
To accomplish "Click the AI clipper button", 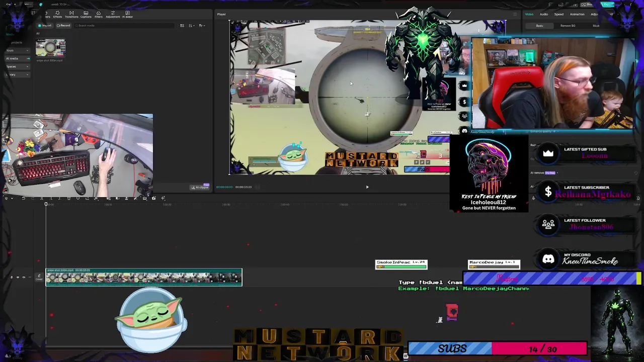I will tap(200, 187).
